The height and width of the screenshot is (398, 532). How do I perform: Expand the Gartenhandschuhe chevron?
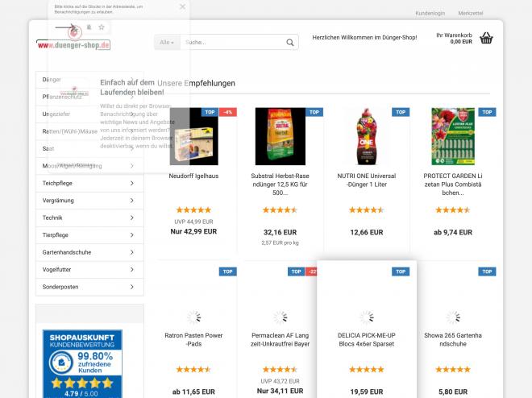coord(131,252)
